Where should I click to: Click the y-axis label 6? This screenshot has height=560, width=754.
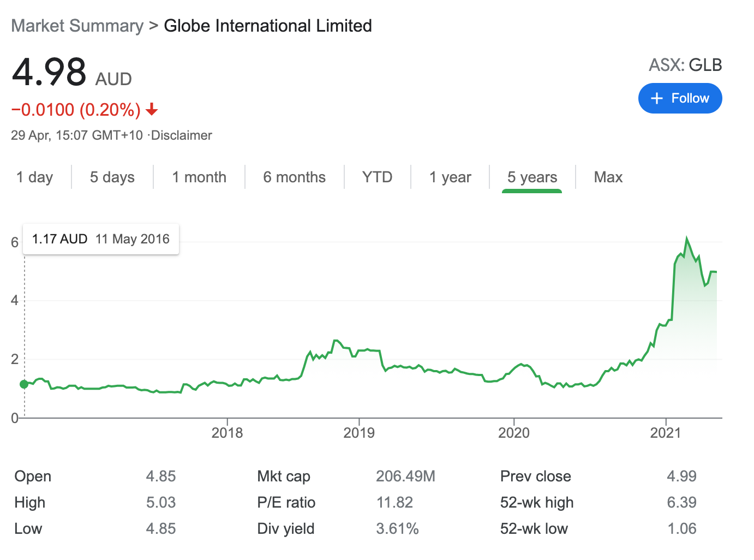(15, 242)
